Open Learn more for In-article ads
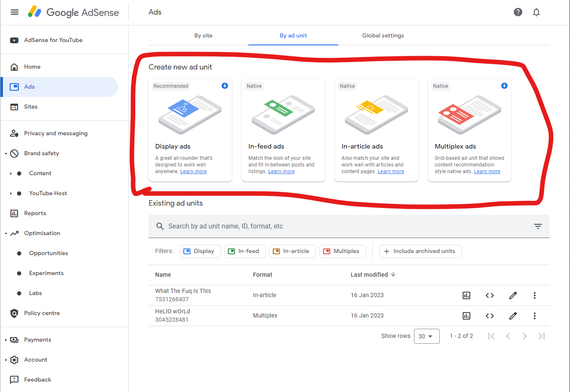This screenshot has height=392, width=570. (x=391, y=171)
